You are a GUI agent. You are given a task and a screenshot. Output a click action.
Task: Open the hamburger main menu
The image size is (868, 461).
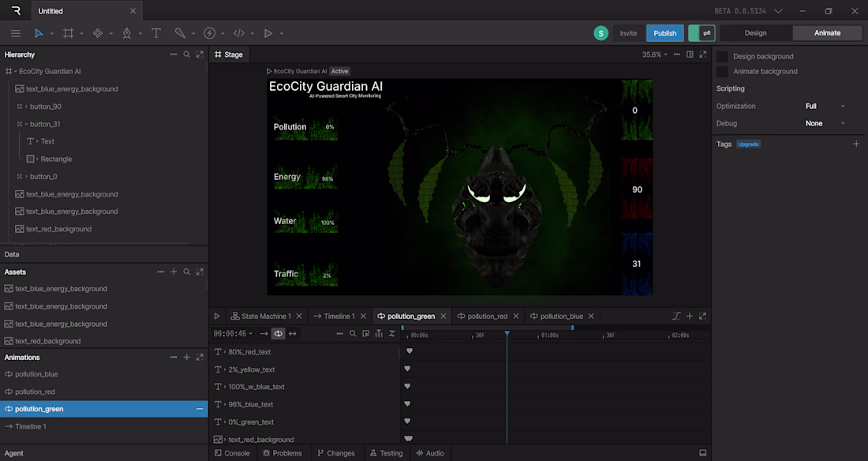tap(16, 33)
